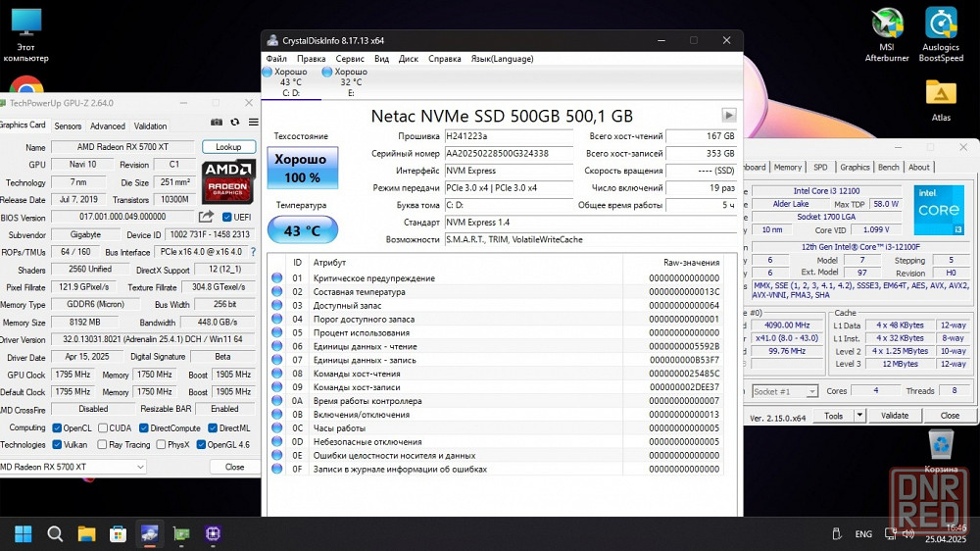Click the Intel Core i3 logo in CPU-Z
Viewport: 980px width, 551px height.
click(x=939, y=210)
